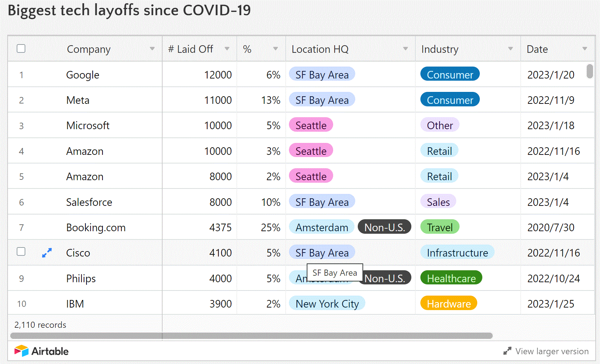The image size is (600, 364).
Task: Click the Sales industry tag
Action: pyautogui.click(x=438, y=202)
